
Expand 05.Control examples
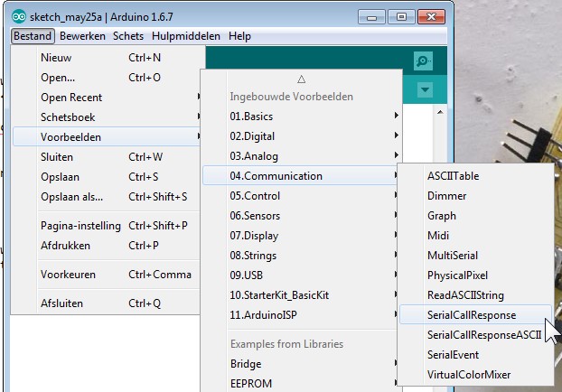(302, 196)
